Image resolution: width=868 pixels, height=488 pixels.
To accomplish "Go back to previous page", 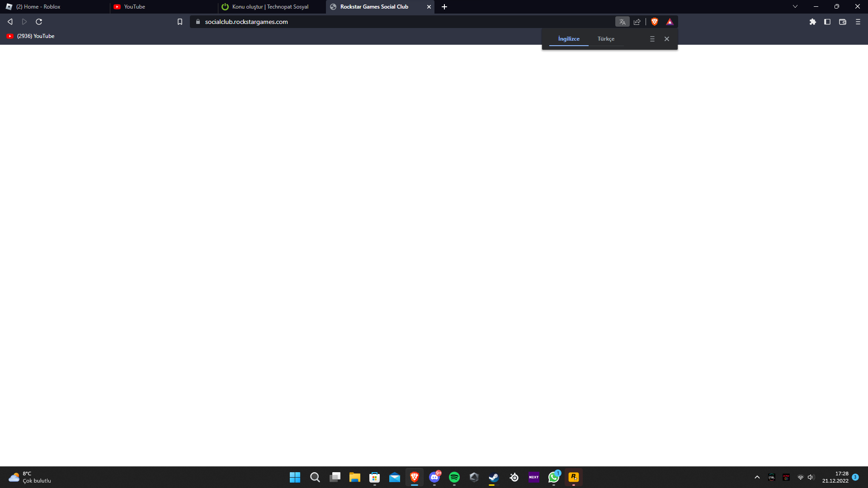I will (x=10, y=22).
